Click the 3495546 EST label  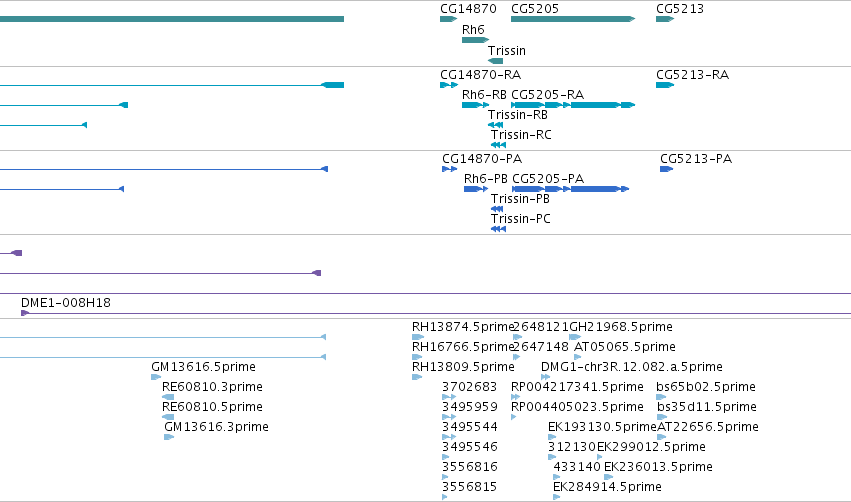pyautogui.click(x=469, y=447)
